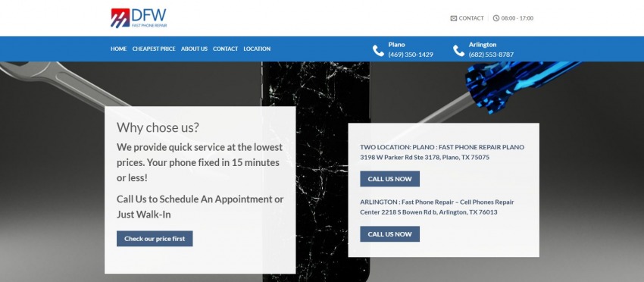Open the Cheapest Price menu item

coord(154,49)
